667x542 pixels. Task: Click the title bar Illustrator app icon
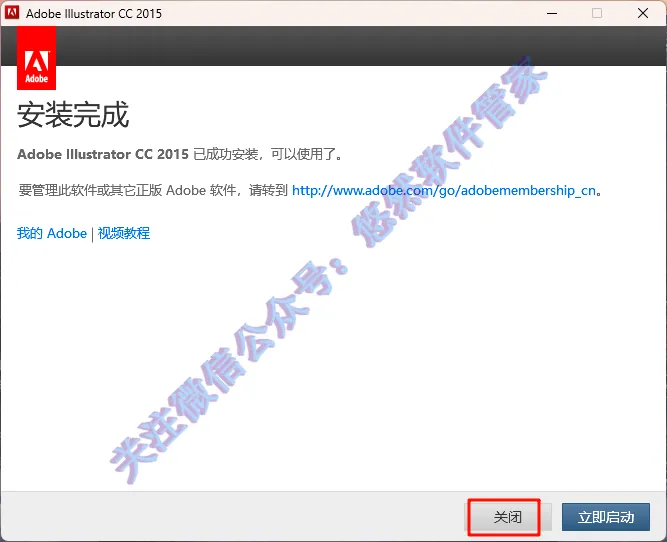coord(12,13)
